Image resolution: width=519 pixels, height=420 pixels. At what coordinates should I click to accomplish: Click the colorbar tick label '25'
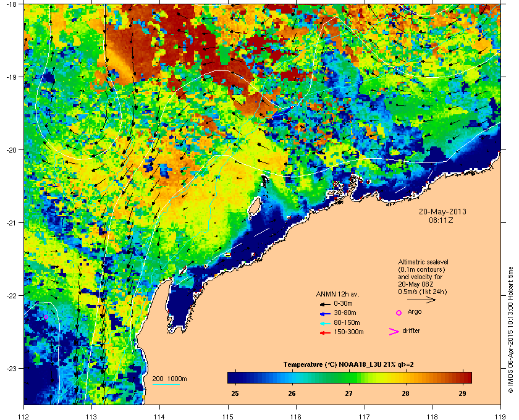click(235, 393)
